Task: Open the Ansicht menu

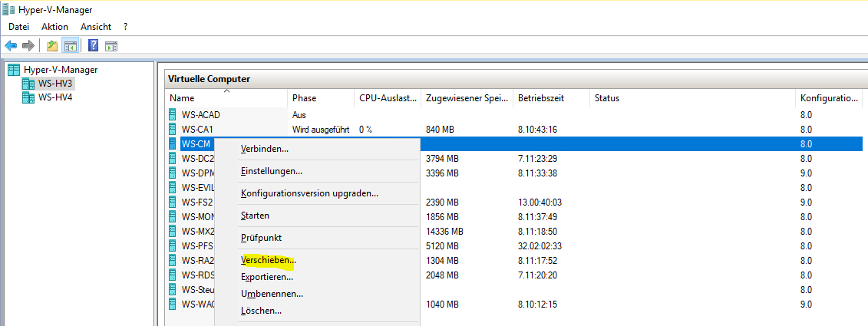Action: (x=96, y=27)
